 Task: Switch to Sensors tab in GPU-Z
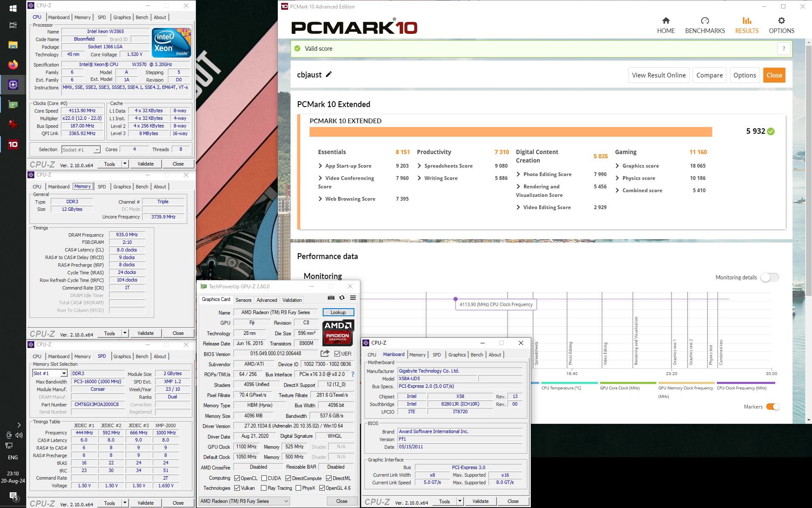click(243, 300)
